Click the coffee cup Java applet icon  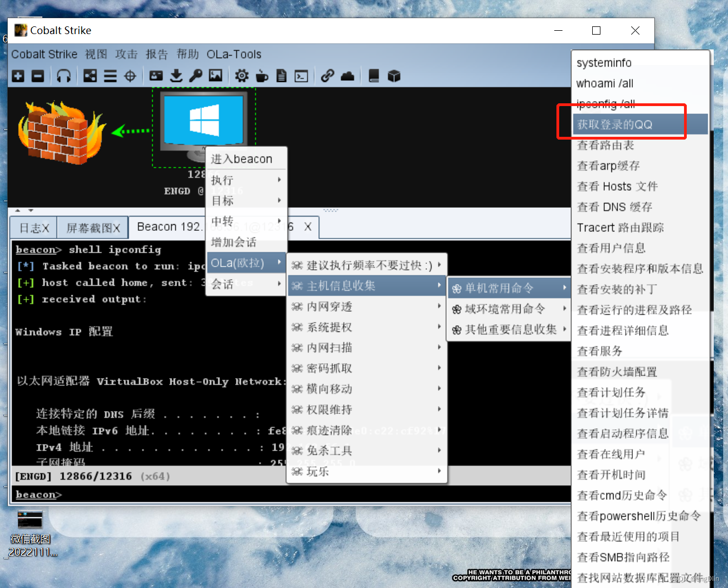tap(262, 76)
